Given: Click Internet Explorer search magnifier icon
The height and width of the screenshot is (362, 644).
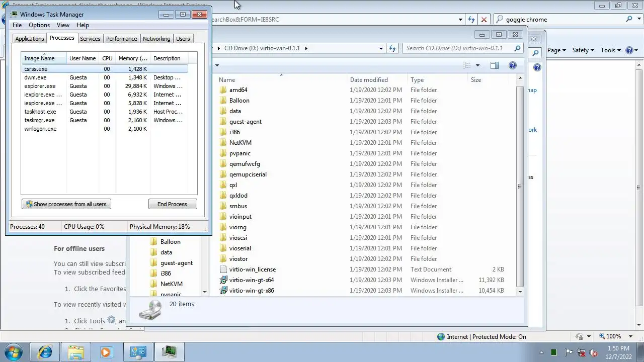Looking at the screenshot, I should coord(629,20).
